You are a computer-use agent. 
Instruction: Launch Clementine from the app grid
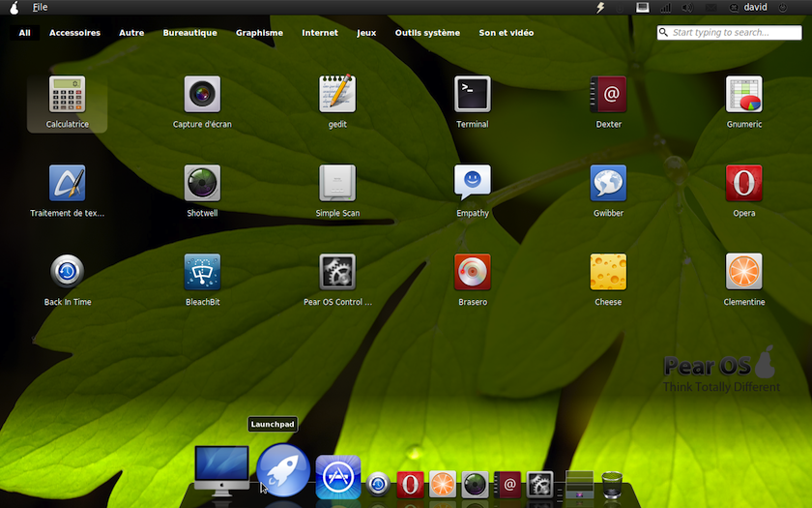click(743, 271)
